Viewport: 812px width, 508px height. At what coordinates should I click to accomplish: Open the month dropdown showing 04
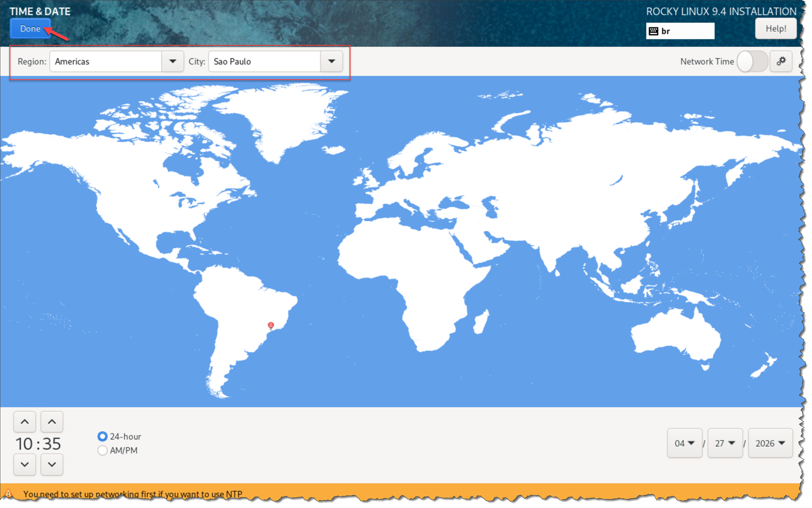pos(684,443)
